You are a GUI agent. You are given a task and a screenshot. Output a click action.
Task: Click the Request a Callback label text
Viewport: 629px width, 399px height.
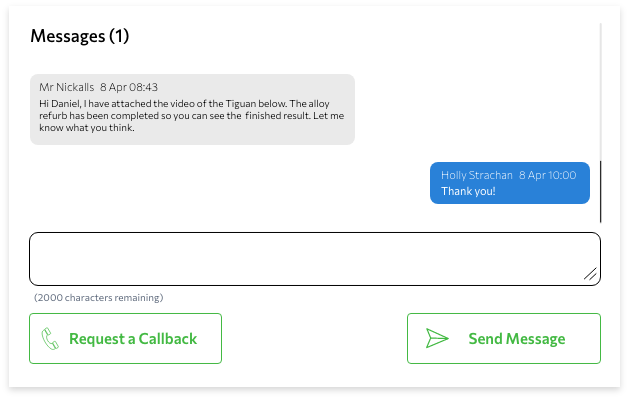tap(133, 339)
